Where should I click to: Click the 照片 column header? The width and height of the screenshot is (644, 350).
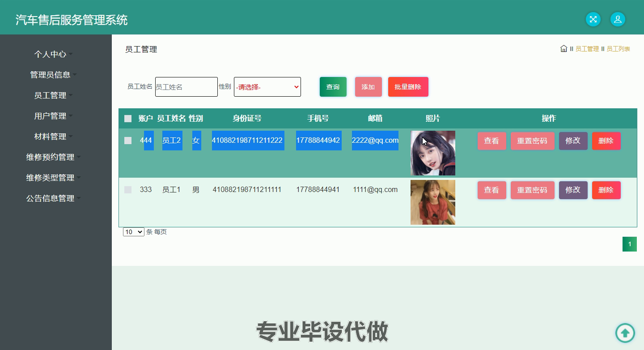(433, 119)
